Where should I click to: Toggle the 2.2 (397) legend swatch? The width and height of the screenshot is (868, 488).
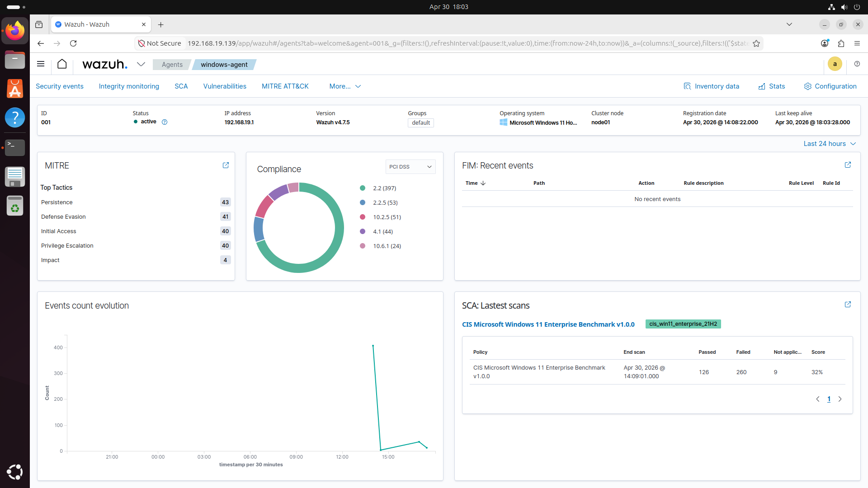(x=362, y=188)
